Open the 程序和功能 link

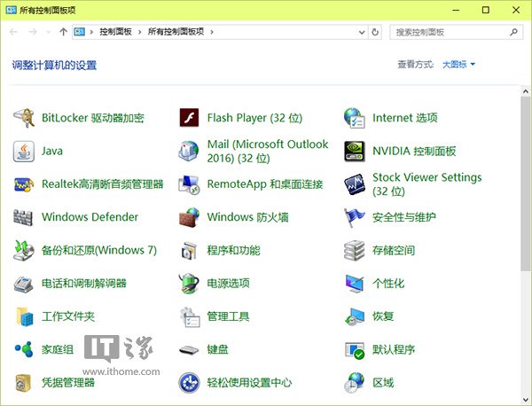click(233, 251)
